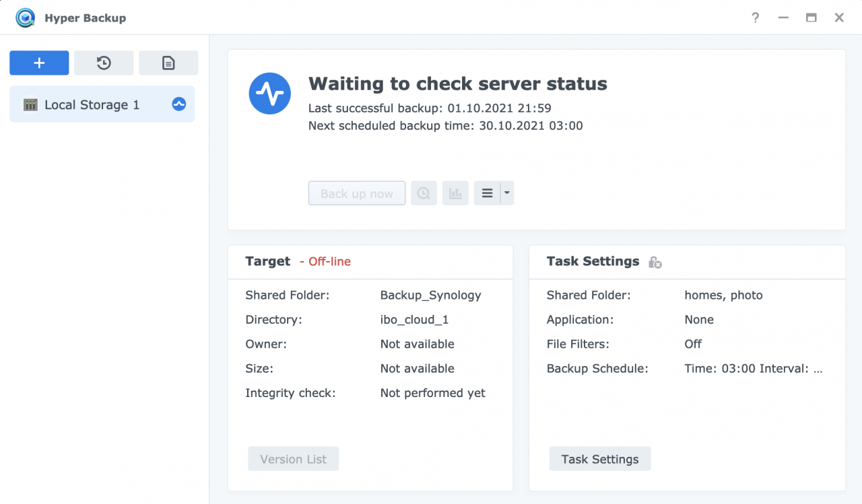Screen dimensions: 862x504
Task: Open the backup restore tool icon
Action: click(x=103, y=63)
